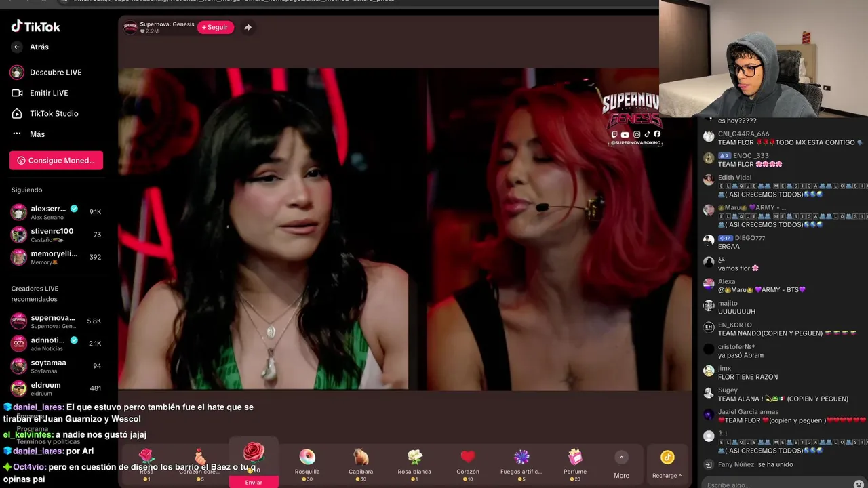Click chat message FLOR TIENE RAZON
The height and width of the screenshot is (488, 868).
[748, 377]
